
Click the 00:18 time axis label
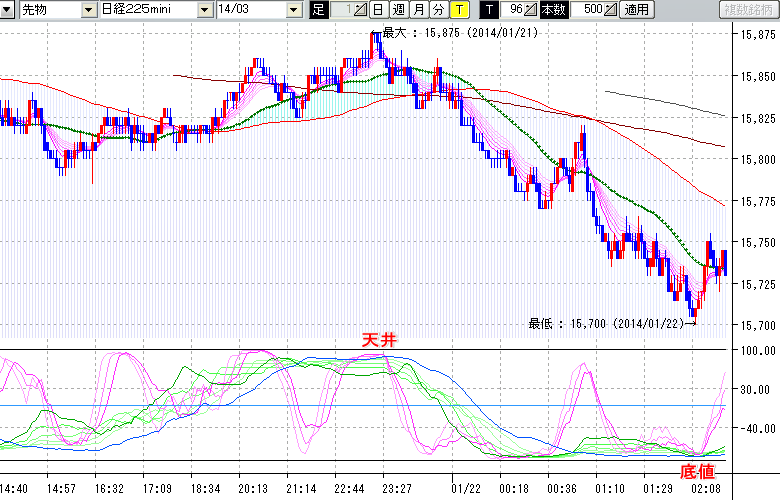pyautogui.click(x=514, y=489)
